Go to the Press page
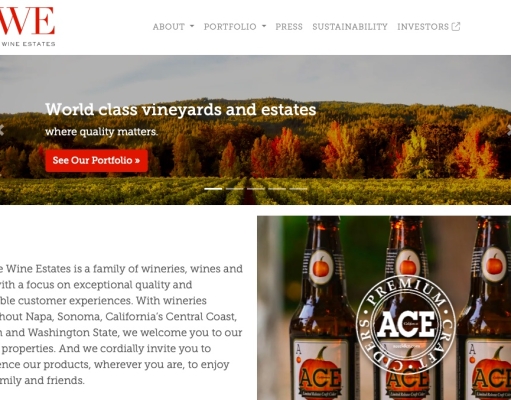Viewport: 511px width, 400px height. (289, 27)
